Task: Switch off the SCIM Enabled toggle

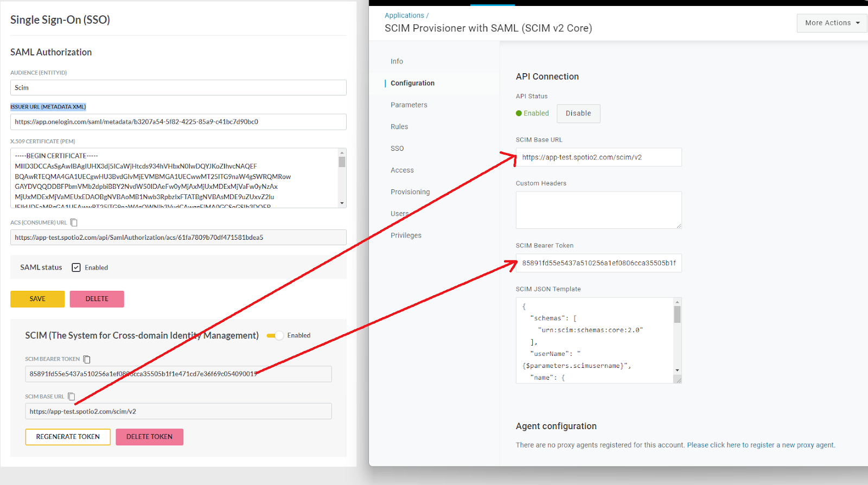Action: [276, 336]
